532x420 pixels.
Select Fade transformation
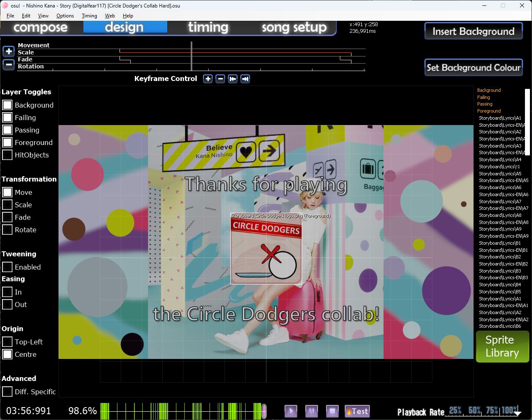[x=7, y=217]
